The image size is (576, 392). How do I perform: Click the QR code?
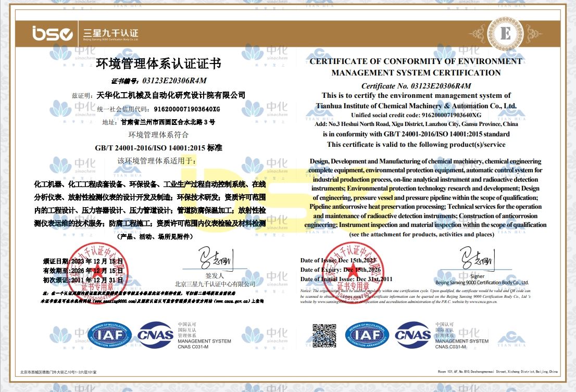pos(324,335)
